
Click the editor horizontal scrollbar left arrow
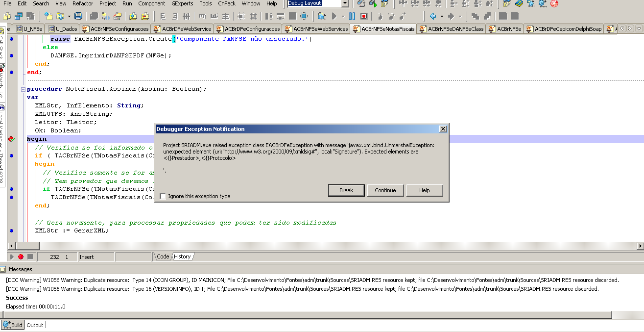pos(11,246)
